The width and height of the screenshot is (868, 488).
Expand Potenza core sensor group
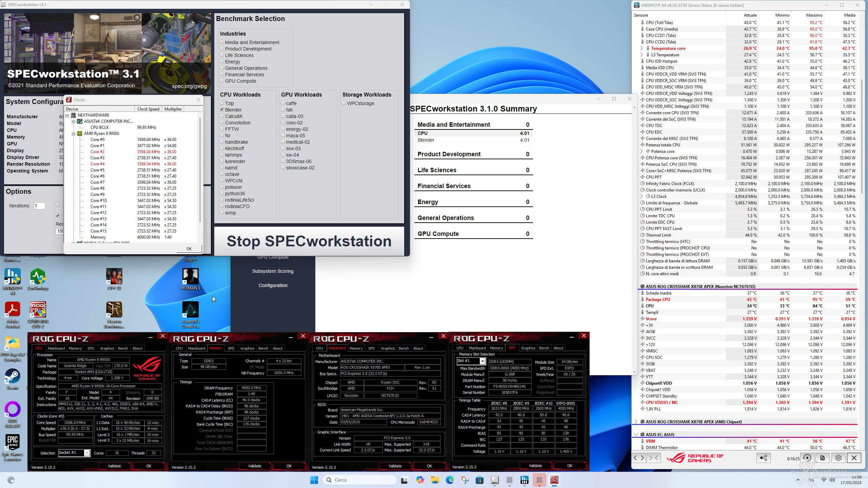tap(641, 151)
